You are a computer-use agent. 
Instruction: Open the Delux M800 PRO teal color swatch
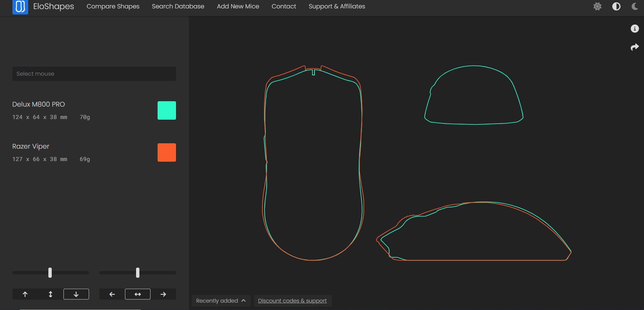[x=167, y=110]
